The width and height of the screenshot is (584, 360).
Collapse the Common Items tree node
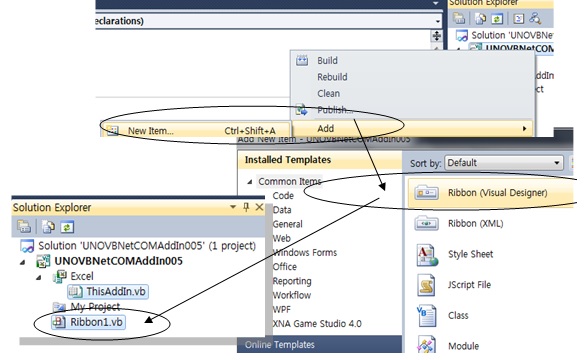pos(250,182)
